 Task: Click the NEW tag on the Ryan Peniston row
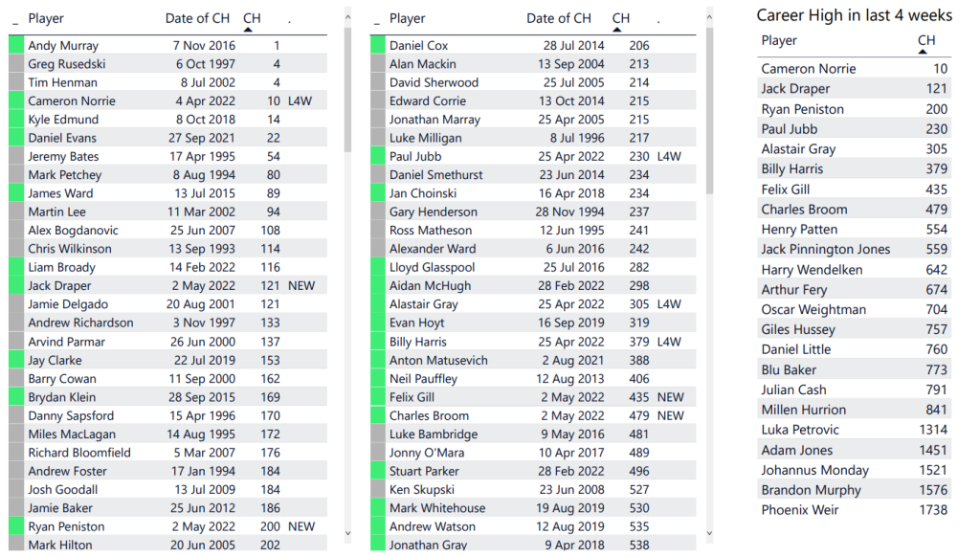301,526
